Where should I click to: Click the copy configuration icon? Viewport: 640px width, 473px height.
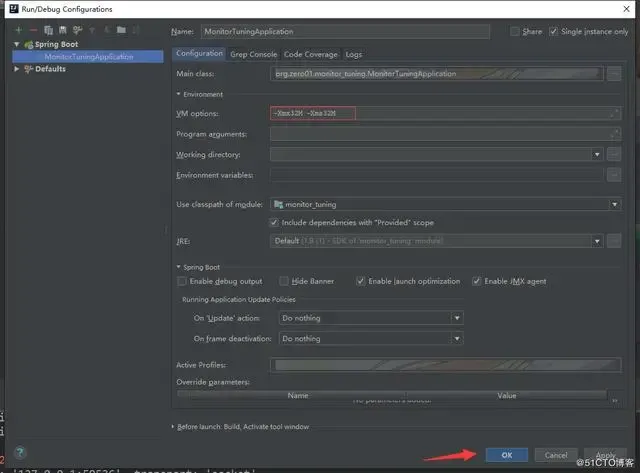click(x=49, y=30)
